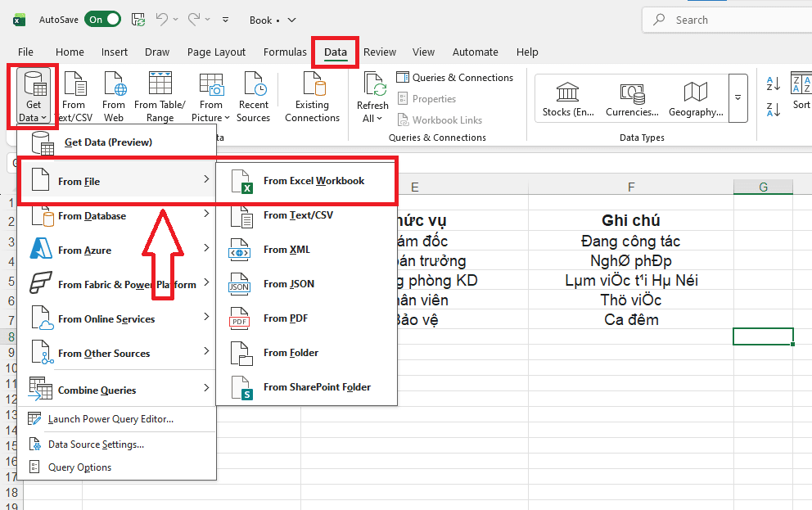Open the From File submenu
Viewport: 812px width, 510px height.
[117, 181]
